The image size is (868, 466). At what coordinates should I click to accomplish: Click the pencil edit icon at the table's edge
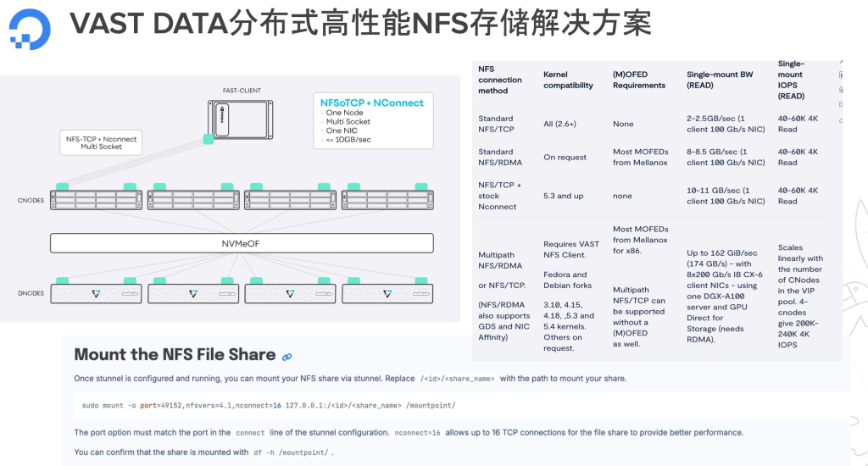(x=840, y=61)
